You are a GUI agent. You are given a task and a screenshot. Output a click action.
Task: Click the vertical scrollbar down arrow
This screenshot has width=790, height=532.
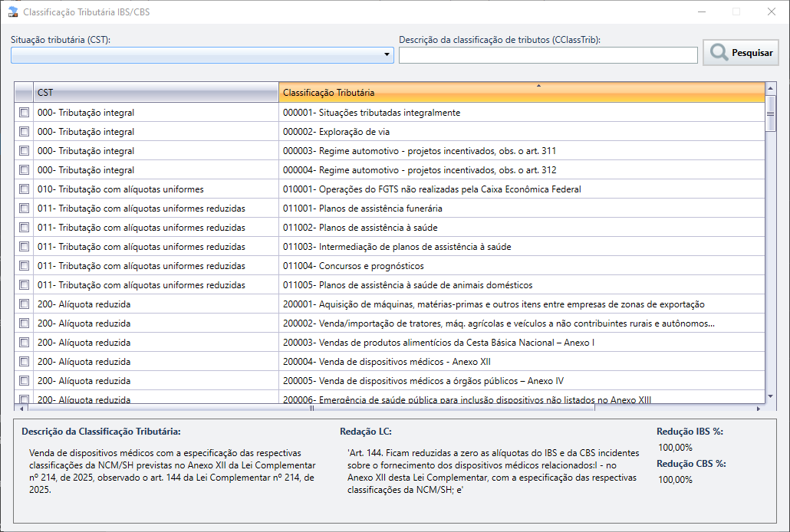click(x=771, y=396)
